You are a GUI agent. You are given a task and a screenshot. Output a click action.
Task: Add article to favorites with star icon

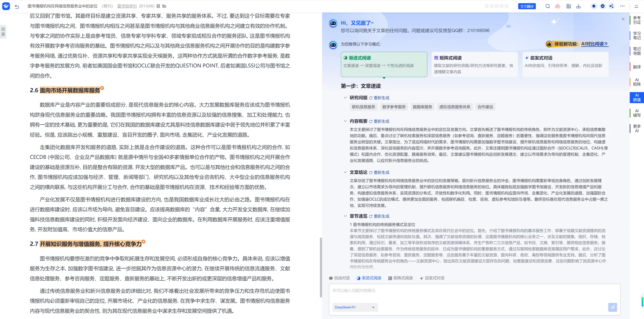pos(594,6)
